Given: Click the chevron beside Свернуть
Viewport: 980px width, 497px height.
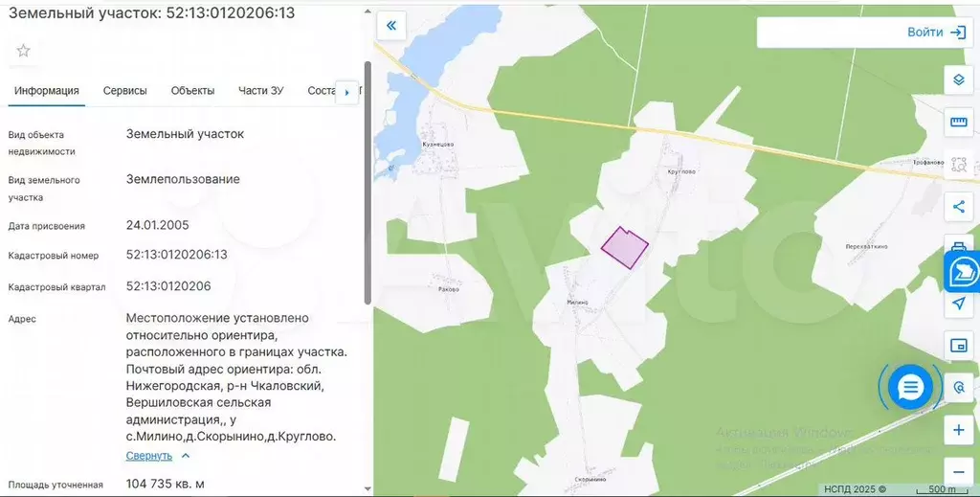Looking at the screenshot, I should coord(186,456).
